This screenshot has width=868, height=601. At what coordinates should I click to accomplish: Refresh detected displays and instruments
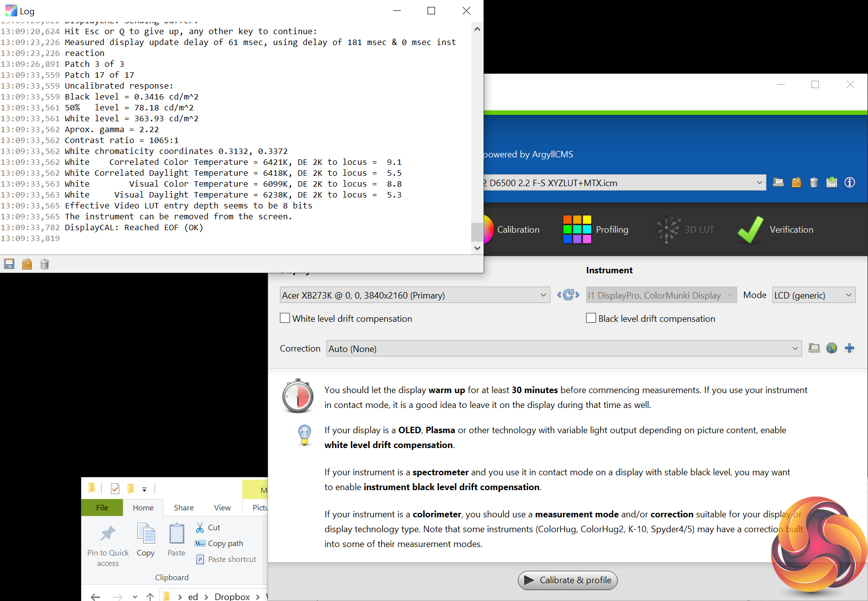[568, 295]
